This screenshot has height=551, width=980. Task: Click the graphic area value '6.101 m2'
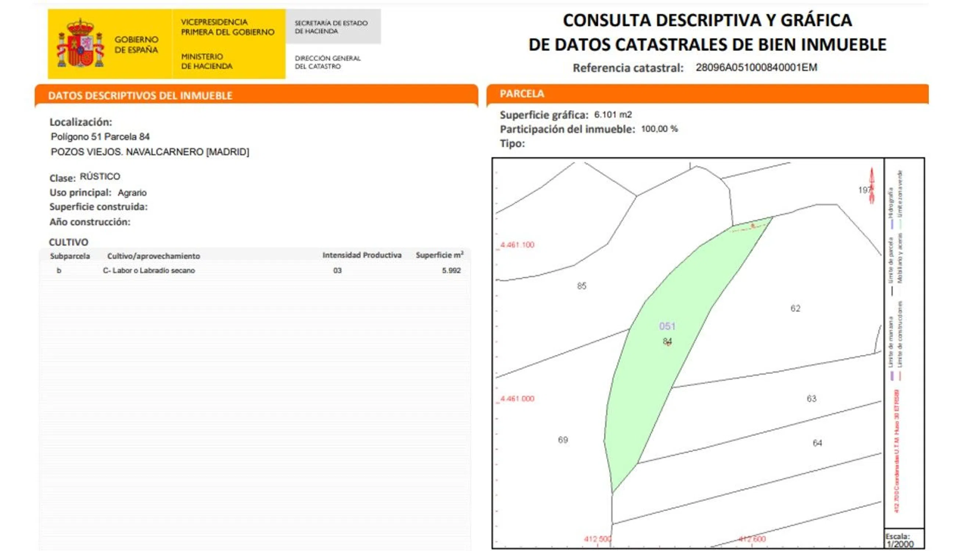click(x=613, y=115)
